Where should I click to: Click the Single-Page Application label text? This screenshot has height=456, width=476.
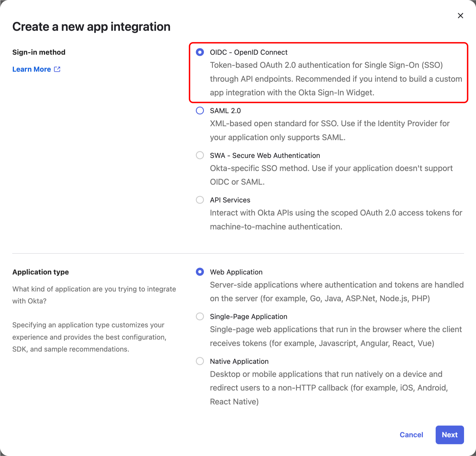coord(248,316)
